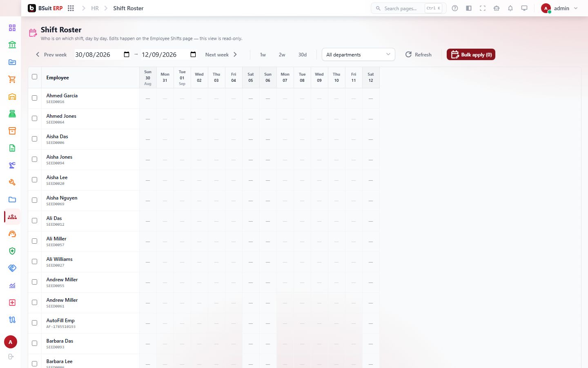This screenshot has height=368, width=588.
Task: Open the robot arm manufacturing icon
Action: (12, 165)
